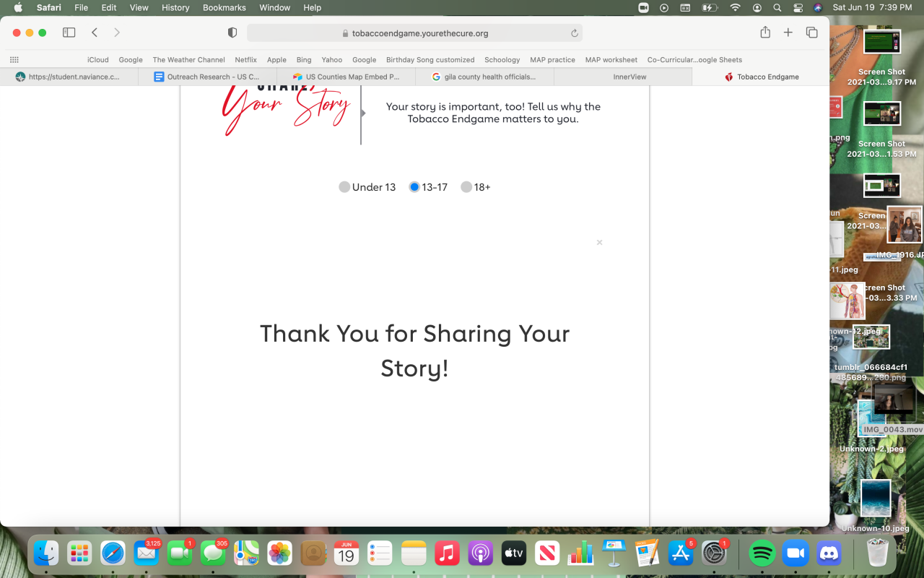Open Music from the Dock
Image resolution: width=924 pixels, height=578 pixels.
[x=447, y=553]
